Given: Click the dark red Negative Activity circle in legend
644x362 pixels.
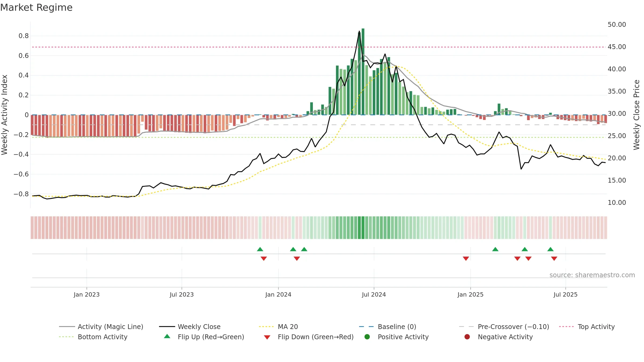Looking at the screenshot, I should point(467,337).
